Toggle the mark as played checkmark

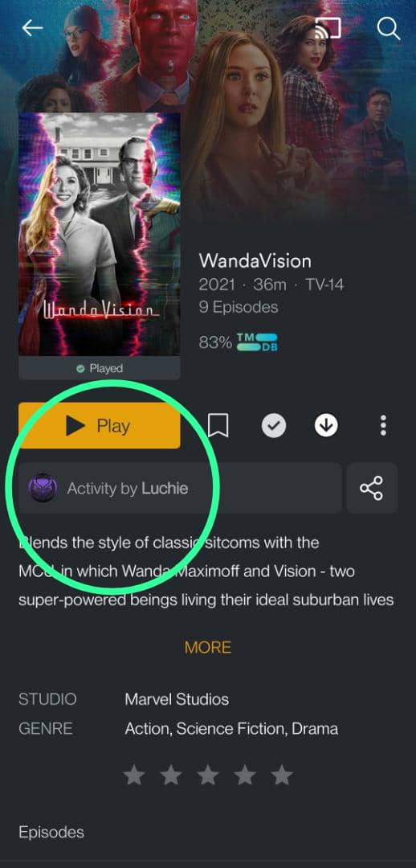tap(274, 426)
